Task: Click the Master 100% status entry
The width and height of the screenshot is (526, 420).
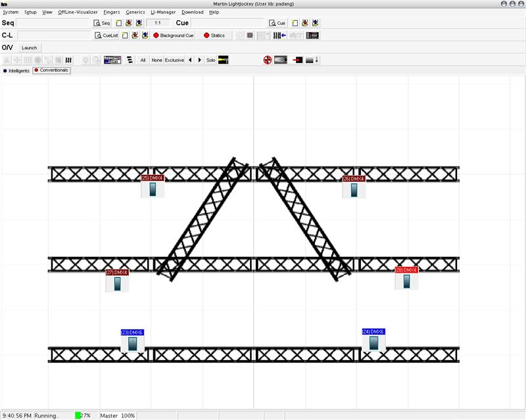Action: [118, 415]
